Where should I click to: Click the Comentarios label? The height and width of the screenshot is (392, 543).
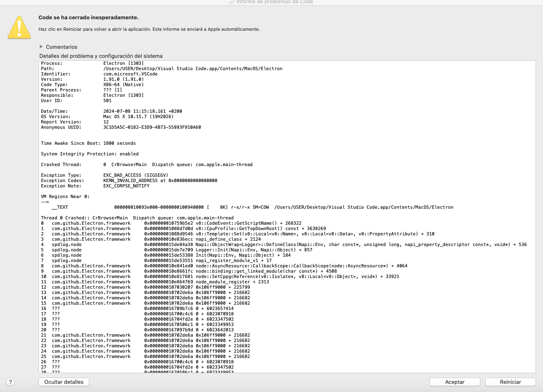pos(61,47)
